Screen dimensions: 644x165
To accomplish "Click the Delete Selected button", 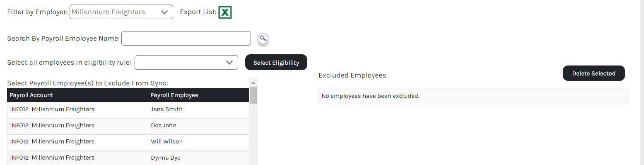I will [x=594, y=73].
